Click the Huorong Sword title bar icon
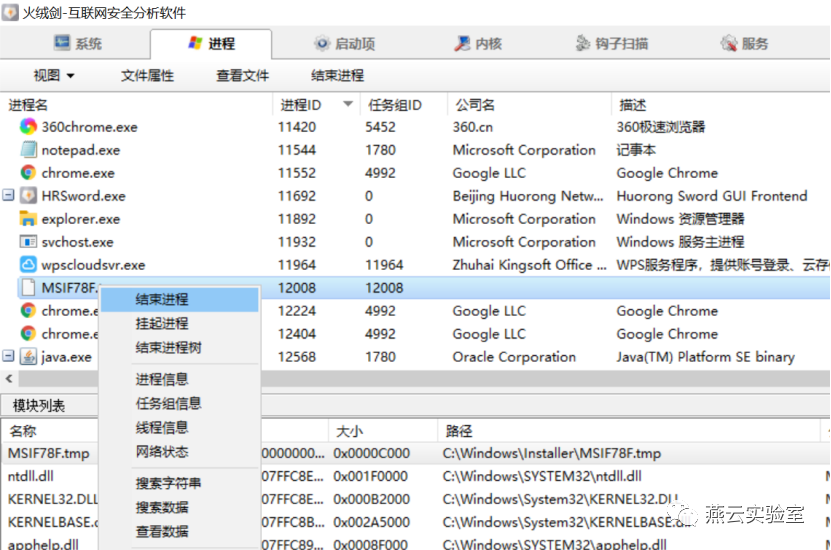The image size is (831, 550). (x=10, y=12)
